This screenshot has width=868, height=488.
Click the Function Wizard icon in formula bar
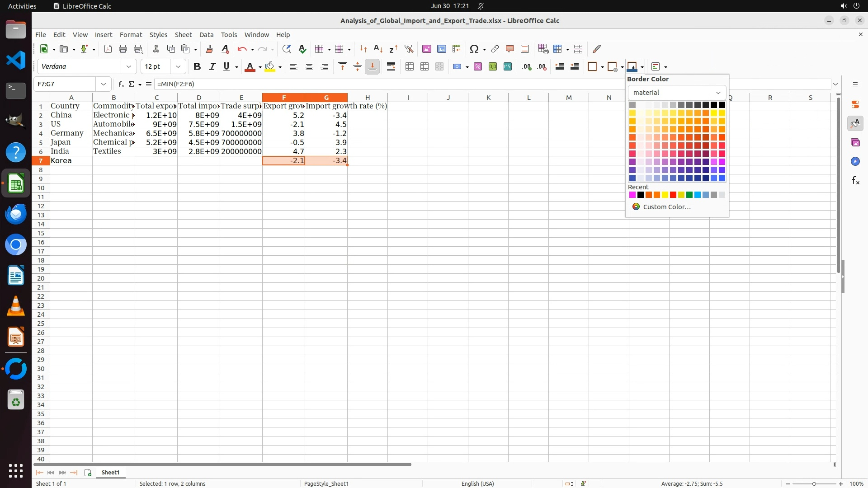pos(121,84)
